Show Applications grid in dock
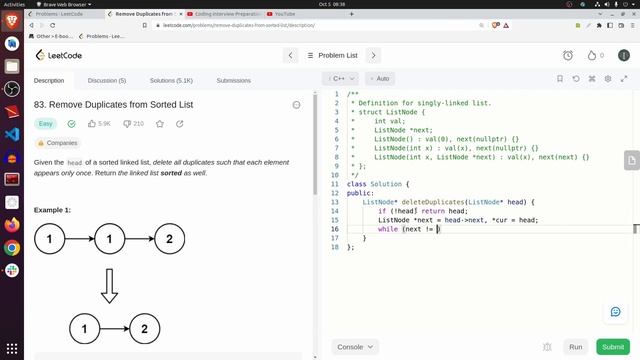640x360 pixels. pos(12,349)
